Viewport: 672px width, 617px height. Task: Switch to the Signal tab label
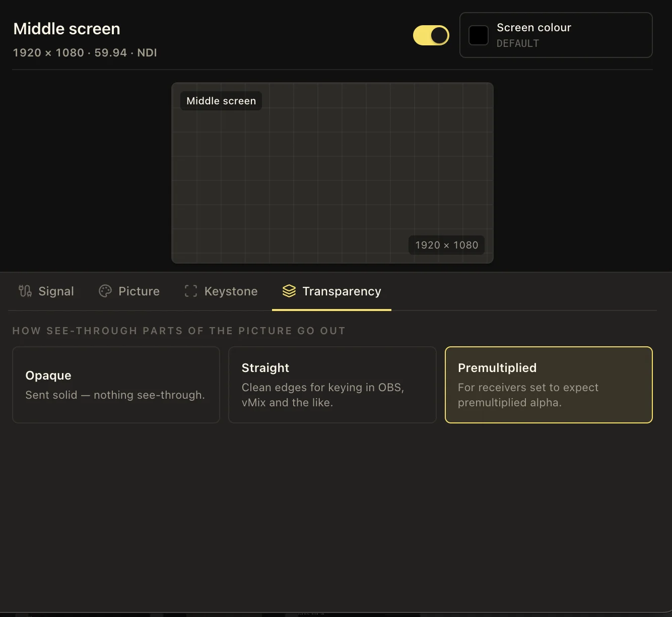[x=56, y=291]
